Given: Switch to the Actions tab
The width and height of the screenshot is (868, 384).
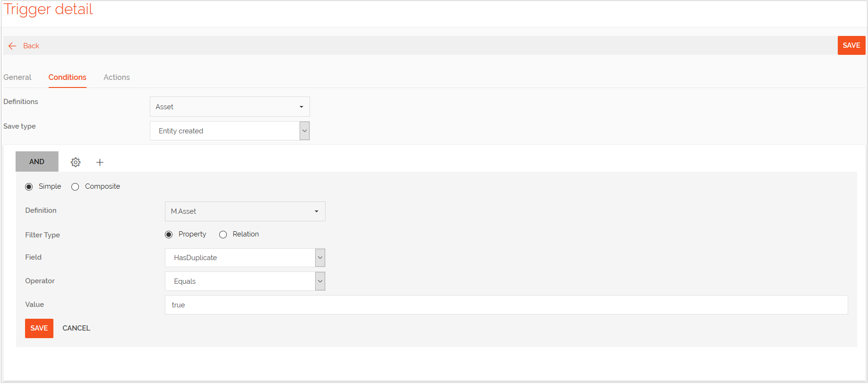Looking at the screenshot, I should [x=116, y=77].
